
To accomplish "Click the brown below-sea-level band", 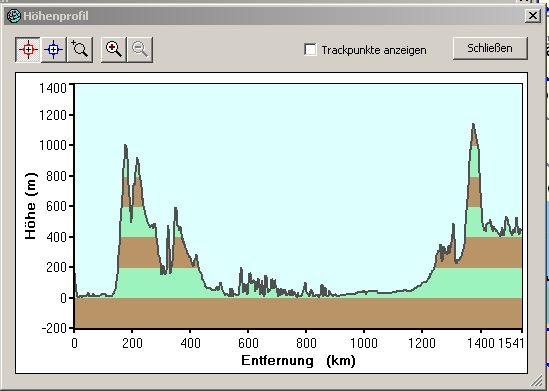I will pyautogui.click(x=298, y=313).
